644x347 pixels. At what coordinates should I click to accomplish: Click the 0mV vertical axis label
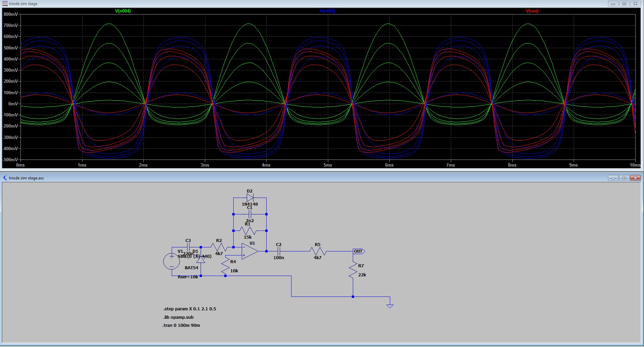point(13,104)
